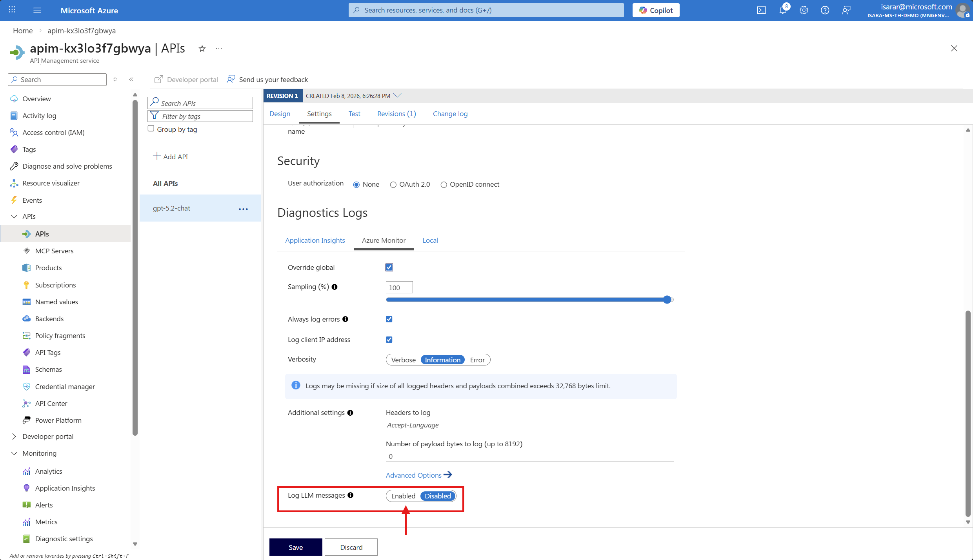This screenshot has height=560, width=973.
Task: Open MCP Servers
Action: pos(54,251)
